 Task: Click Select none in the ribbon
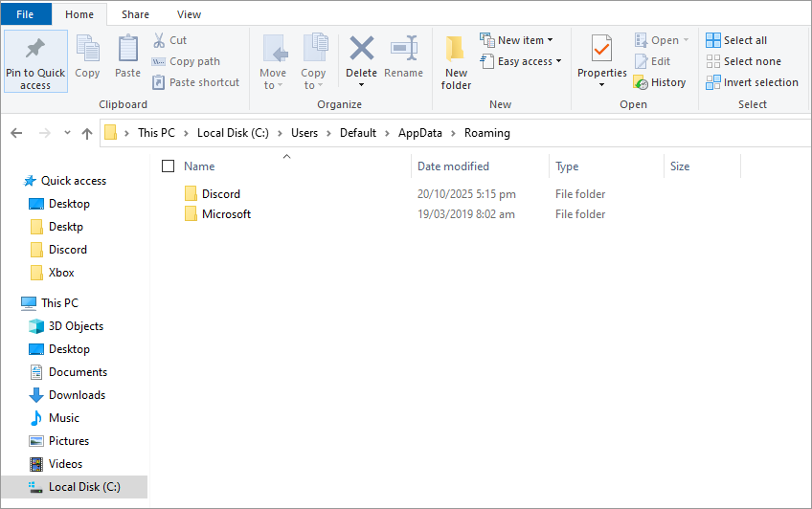pos(744,61)
